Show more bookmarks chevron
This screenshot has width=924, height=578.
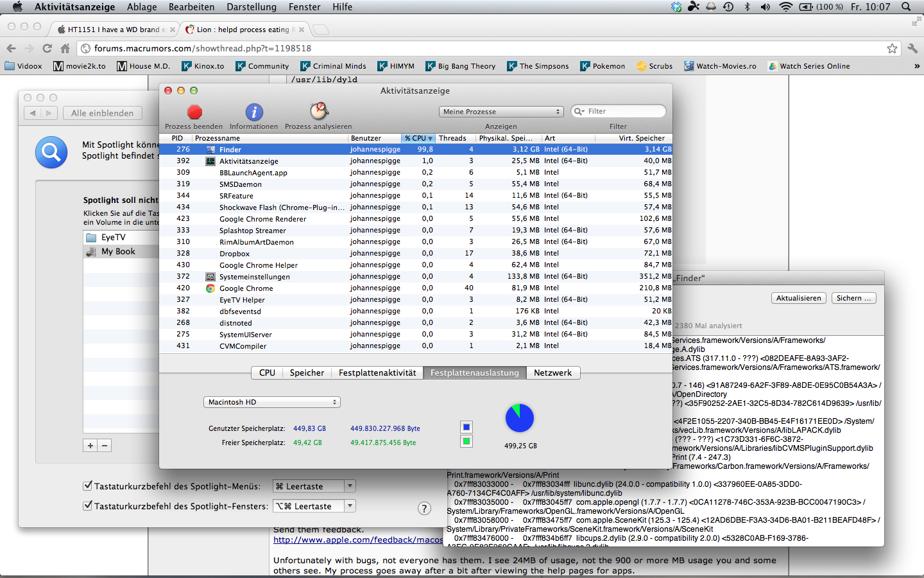(916, 66)
